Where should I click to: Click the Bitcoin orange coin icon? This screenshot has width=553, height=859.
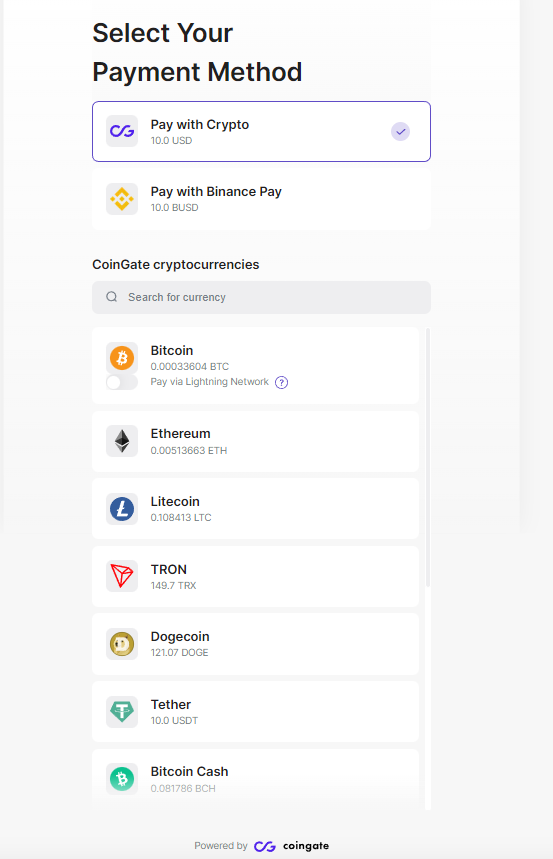[x=122, y=358]
